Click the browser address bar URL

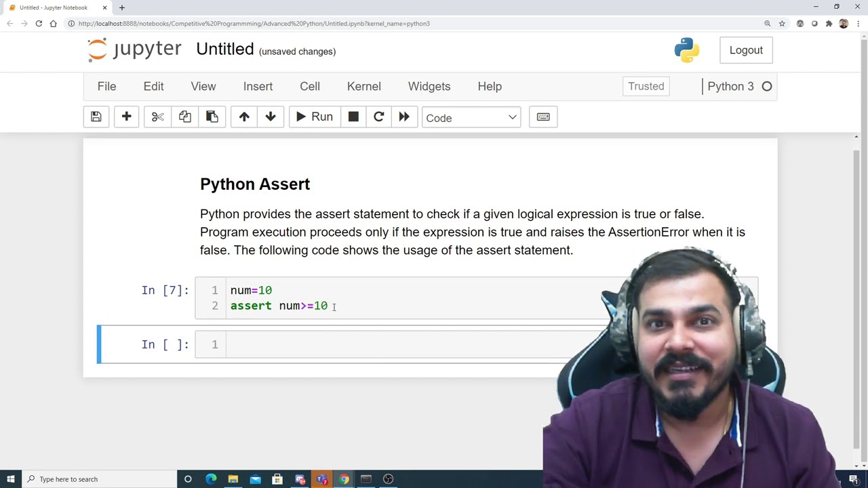point(254,24)
